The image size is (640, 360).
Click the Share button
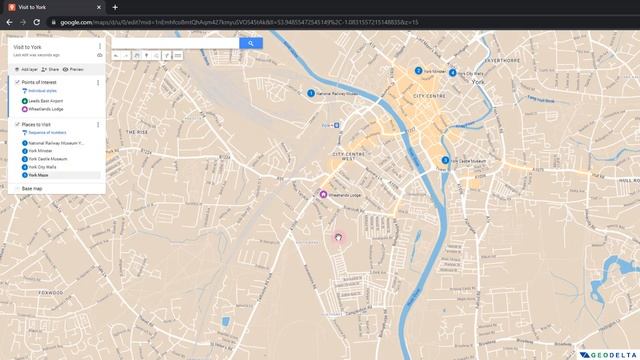coord(50,69)
